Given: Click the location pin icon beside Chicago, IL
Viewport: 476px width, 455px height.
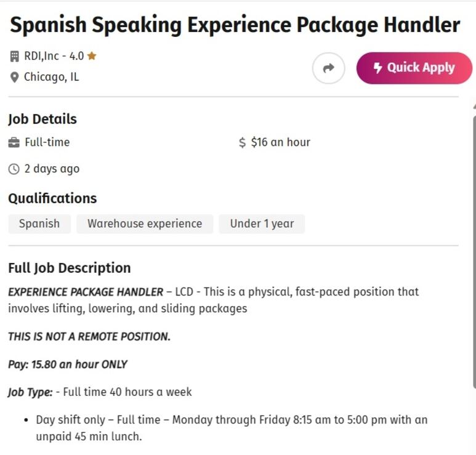Looking at the screenshot, I should 14,77.
